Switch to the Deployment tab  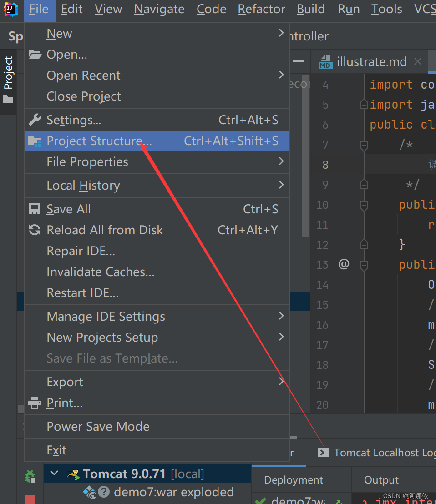pos(294,480)
